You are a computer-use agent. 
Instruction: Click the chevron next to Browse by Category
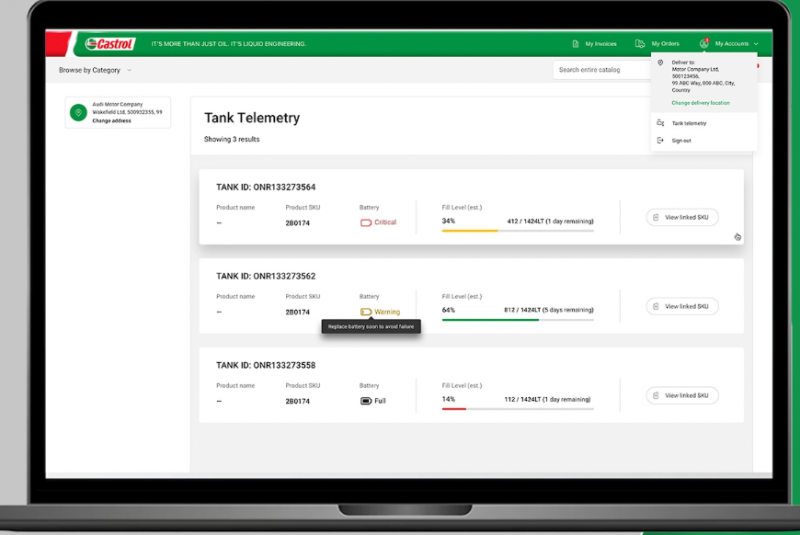(x=129, y=70)
